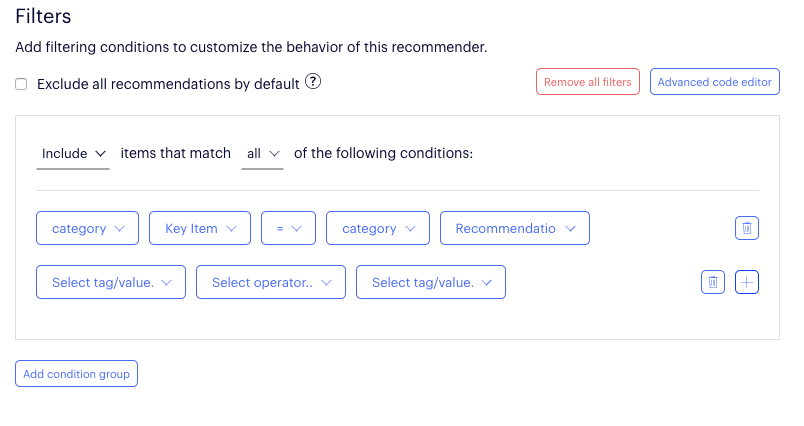Viewport: 804px width, 426px height.
Task: Change the 'all' match dropdown
Action: 262,154
